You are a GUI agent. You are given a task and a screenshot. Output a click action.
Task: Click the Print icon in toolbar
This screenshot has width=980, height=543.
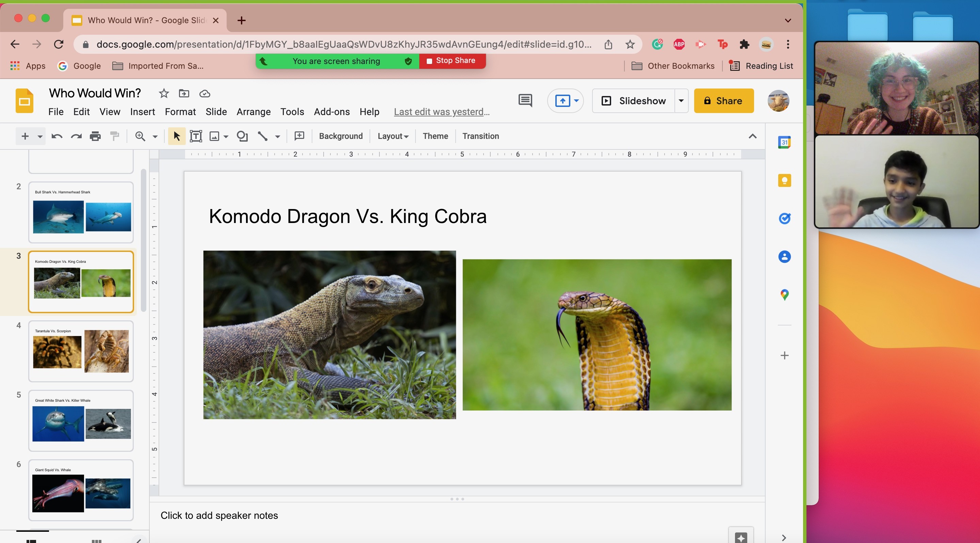(95, 136)
